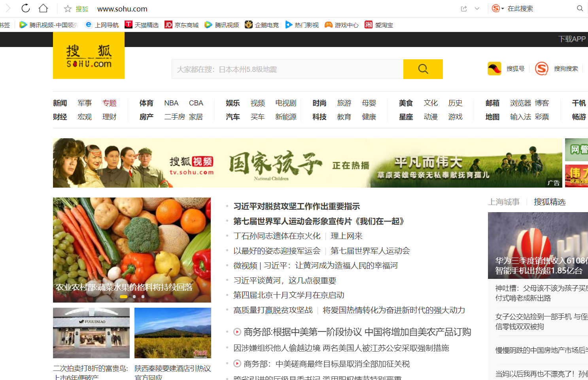This screenshot has width=588, height=380.
Task: Go to the 新闻 channel
Action: tap(60, 103)
